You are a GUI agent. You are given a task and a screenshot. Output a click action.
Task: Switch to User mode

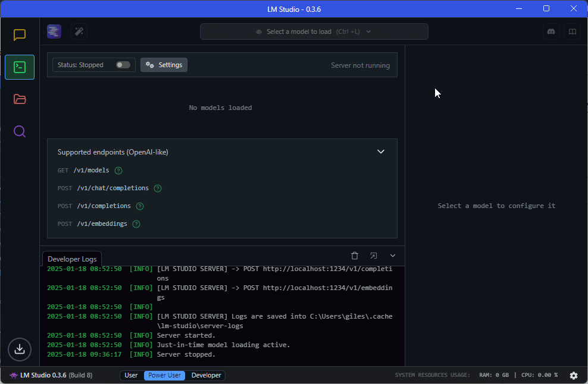click(132, 375)
